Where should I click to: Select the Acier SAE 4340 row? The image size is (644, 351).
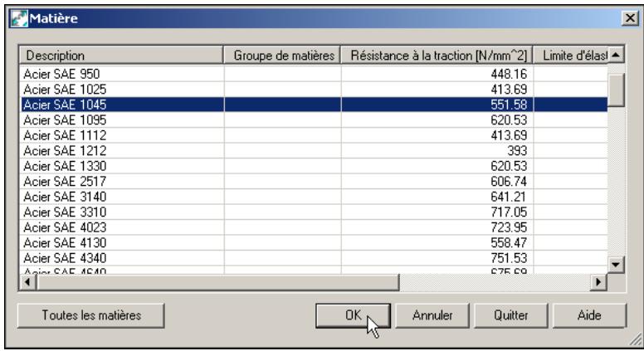(314, 258)
